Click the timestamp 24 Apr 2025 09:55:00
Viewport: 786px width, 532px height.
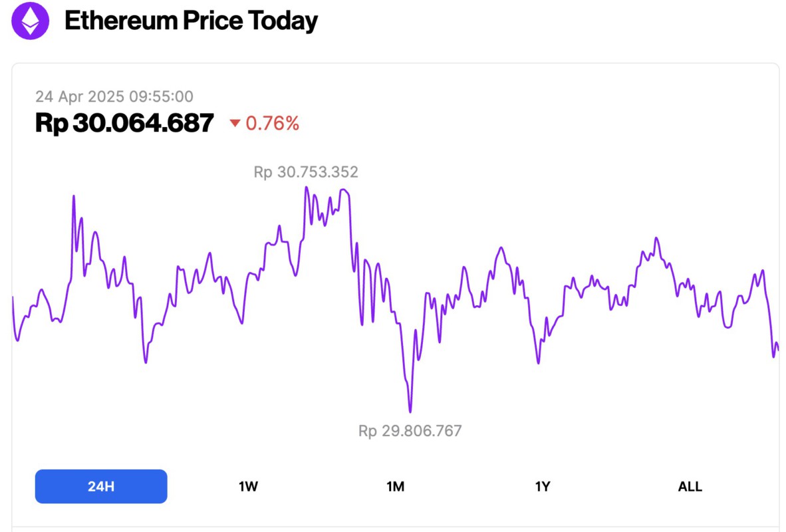[114, 96]
